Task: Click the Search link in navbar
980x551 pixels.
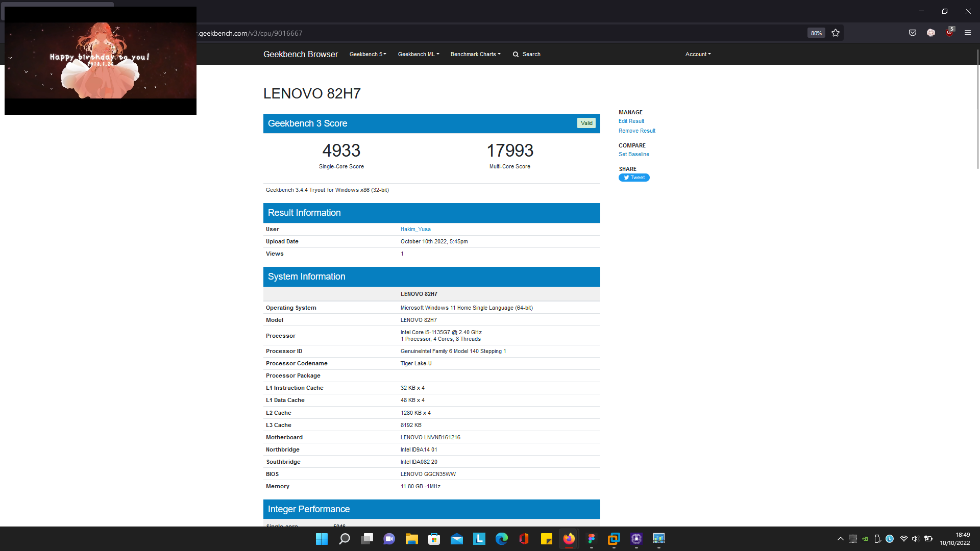Action: 531,54
